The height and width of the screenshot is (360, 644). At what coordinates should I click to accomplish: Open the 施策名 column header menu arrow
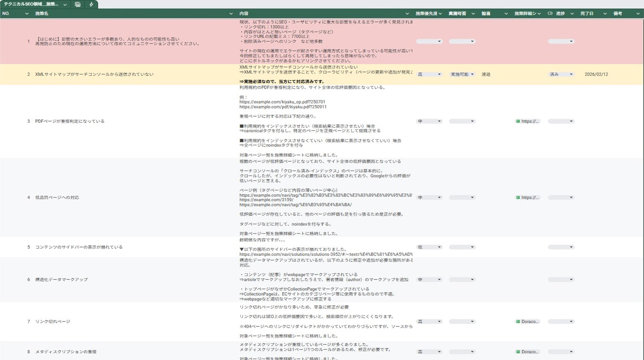[231, 13]
